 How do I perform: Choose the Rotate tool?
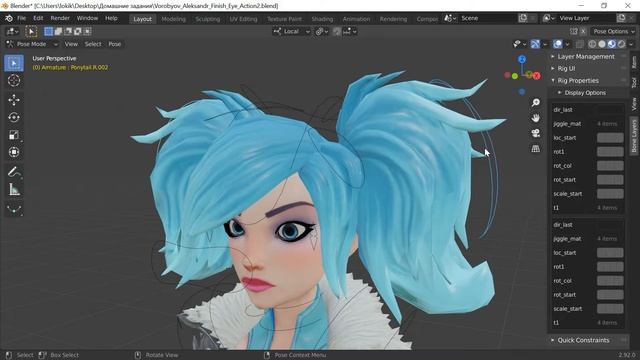coord(14,118)
